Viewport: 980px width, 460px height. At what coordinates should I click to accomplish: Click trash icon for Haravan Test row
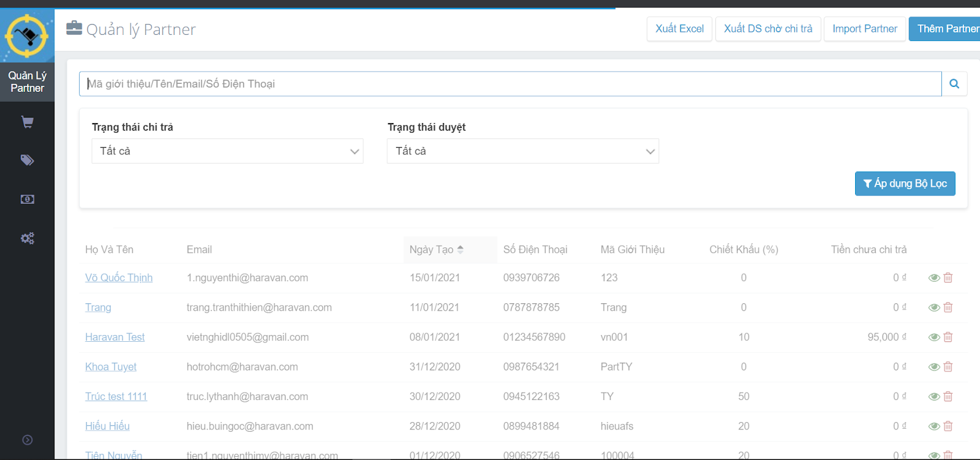948,337
